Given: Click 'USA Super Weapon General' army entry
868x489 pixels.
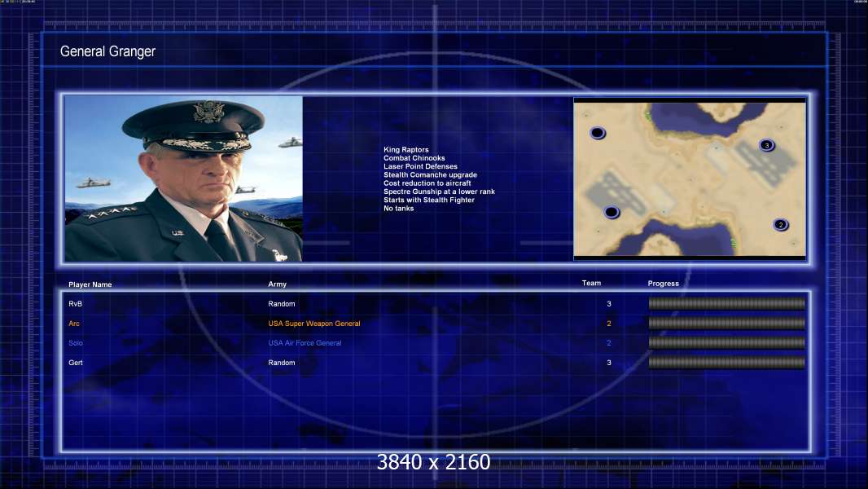Looking at the screenshot, I should (x=313, y=324).
